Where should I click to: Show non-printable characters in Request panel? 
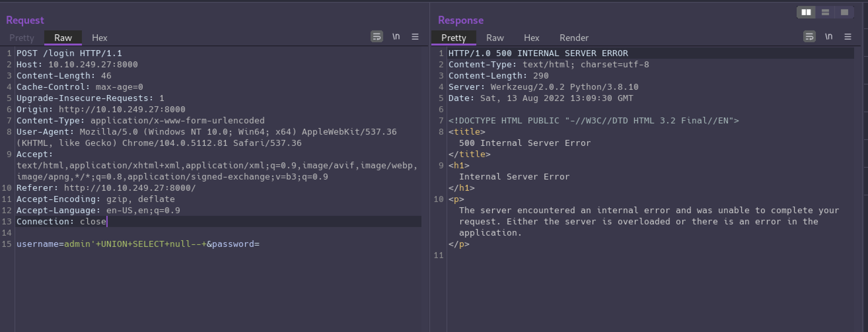pyautogui.click(x=396, y=37)
